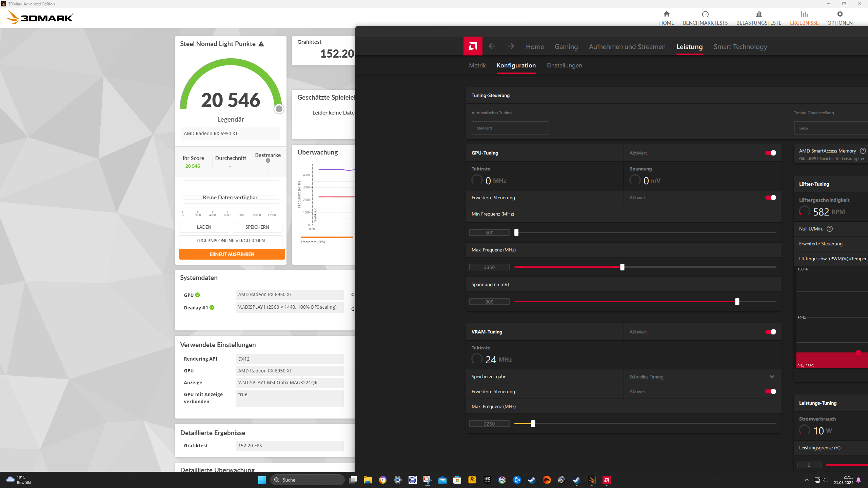Open Tuning-Voreinstellung Leise dropdown

(831, 128)
